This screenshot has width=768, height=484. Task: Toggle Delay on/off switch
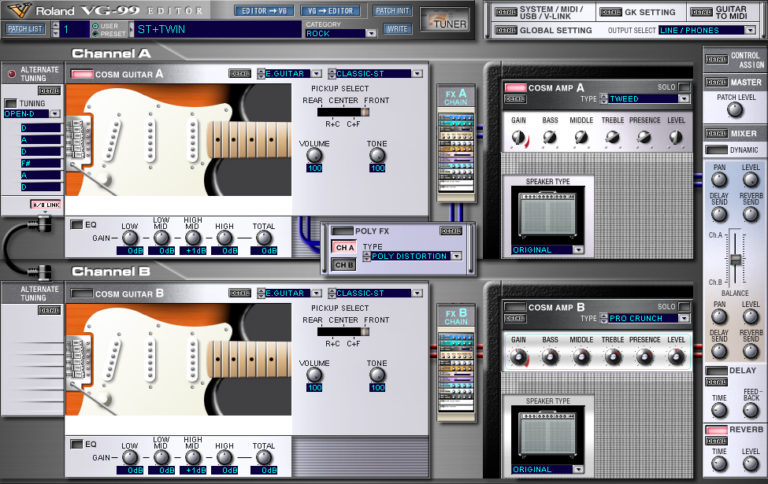coord(716,370)
